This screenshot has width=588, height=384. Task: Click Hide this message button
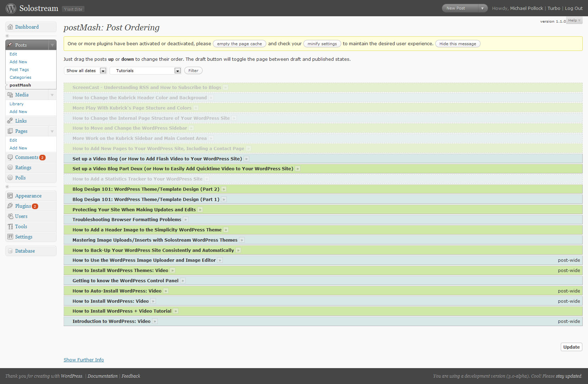point(458,44)
